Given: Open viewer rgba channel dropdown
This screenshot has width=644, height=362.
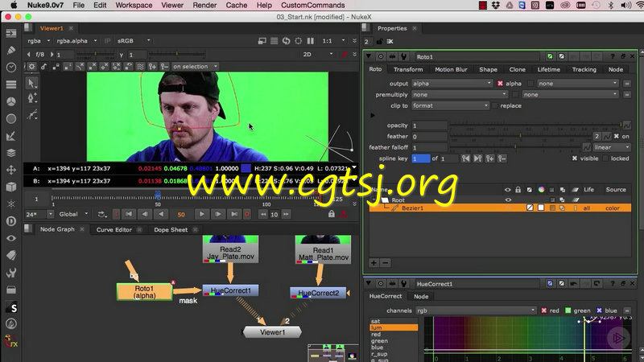Looking at the screenshot, I should pyautogui.click(x=39, y=41).
